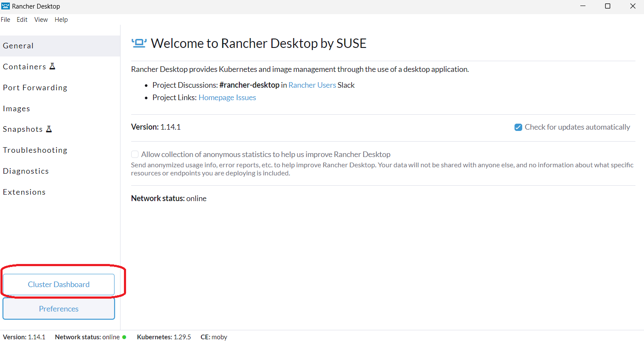The width and height of the screenshot is (644, 341).
Task: Open the Help menu
Action: pos(61,20)
